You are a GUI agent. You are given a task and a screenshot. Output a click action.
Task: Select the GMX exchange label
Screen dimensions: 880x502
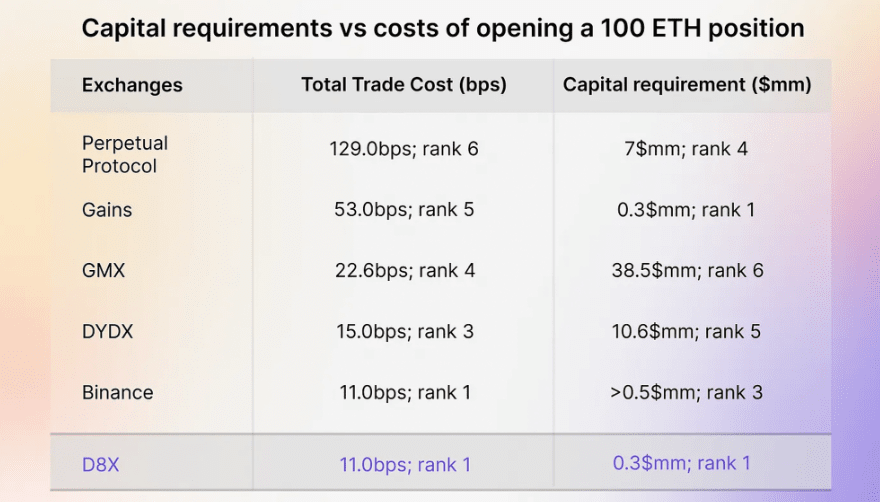coord(104,270)
